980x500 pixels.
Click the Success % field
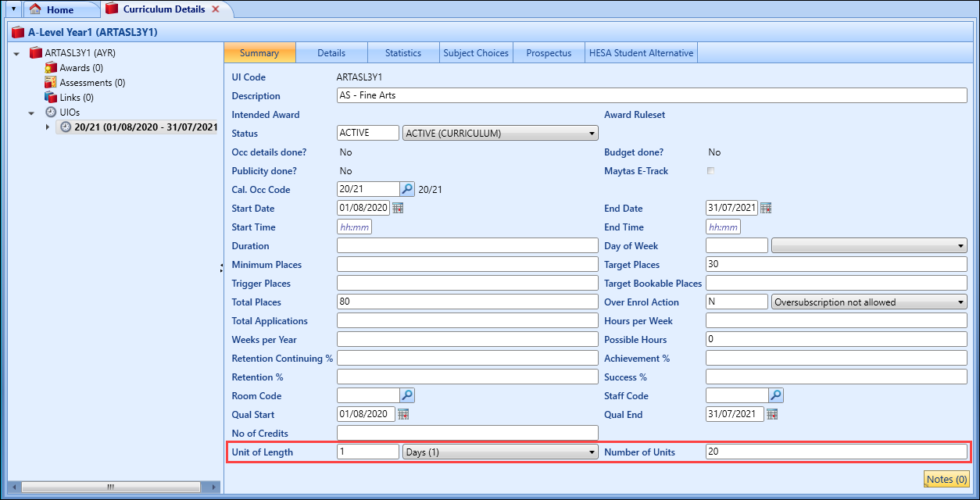pyautogui.click(x=836, y=377)
